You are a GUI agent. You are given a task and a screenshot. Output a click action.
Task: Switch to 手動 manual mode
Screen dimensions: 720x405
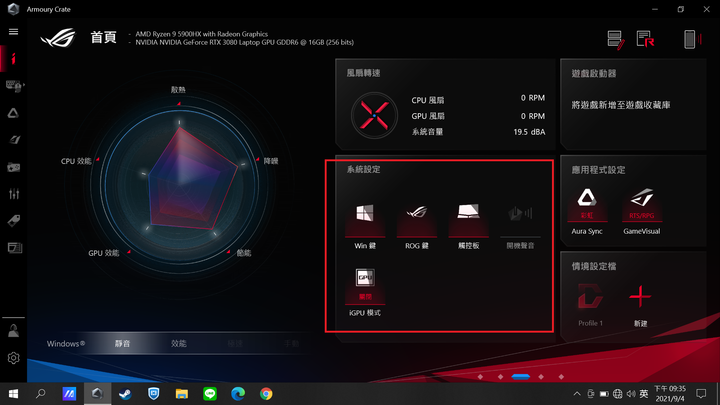click(x=292, y=343)
